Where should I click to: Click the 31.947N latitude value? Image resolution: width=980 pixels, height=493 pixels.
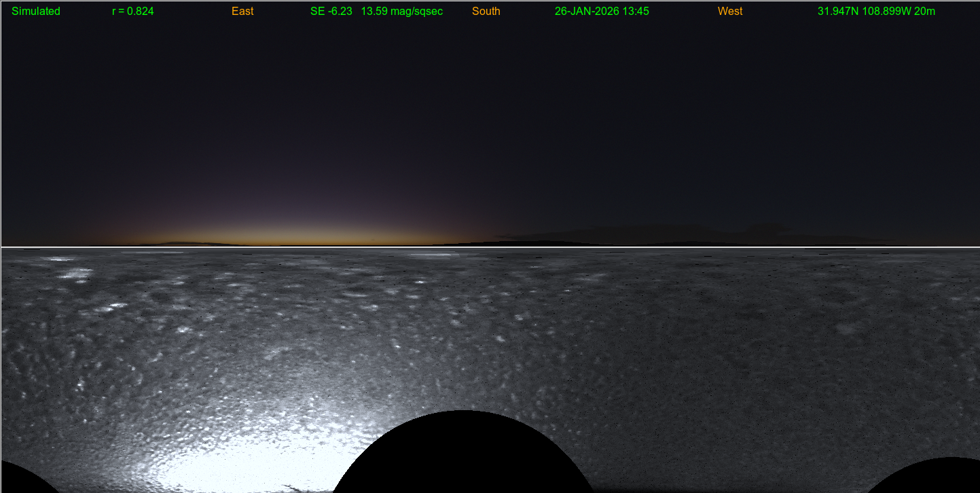[838, 12]
